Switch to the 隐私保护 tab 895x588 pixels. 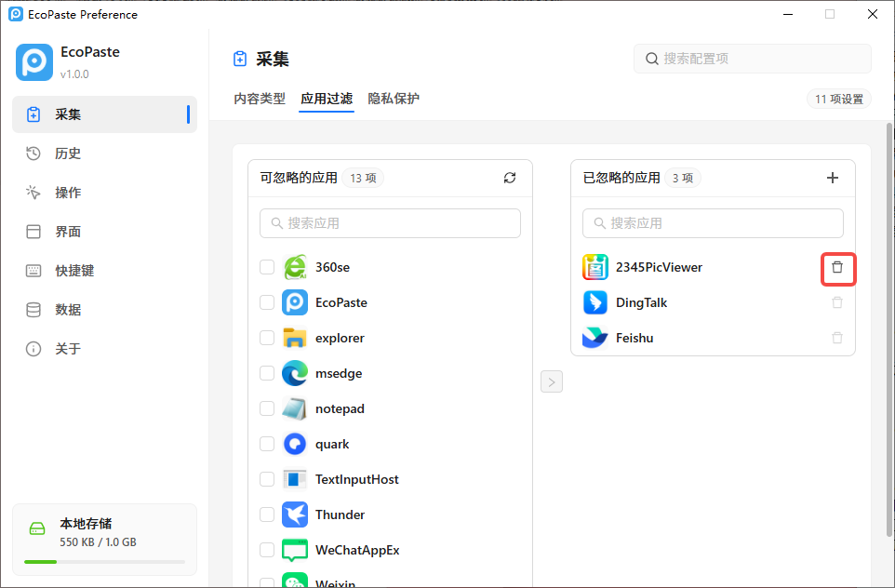click(394, 99)
